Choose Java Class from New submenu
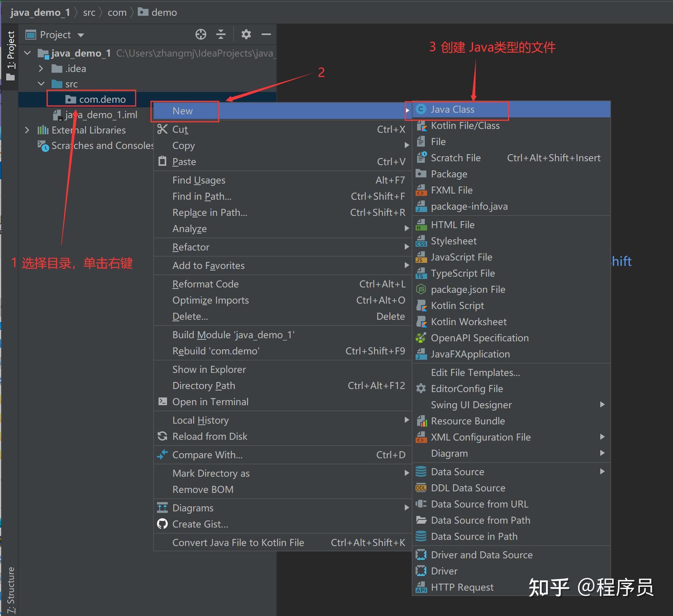Image resolution: width=673 pixels, height=616 pixels. click(x=511, y=109)
